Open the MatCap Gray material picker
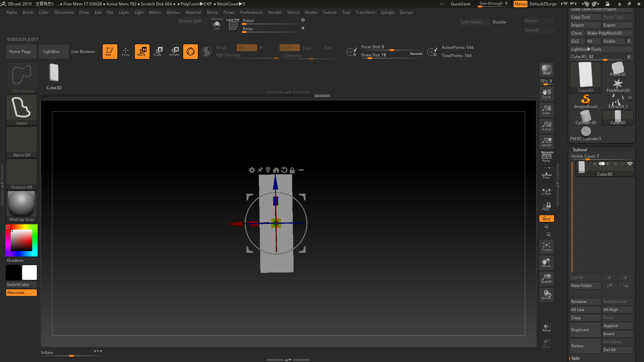644x362 pixels. tap(21, 206)
